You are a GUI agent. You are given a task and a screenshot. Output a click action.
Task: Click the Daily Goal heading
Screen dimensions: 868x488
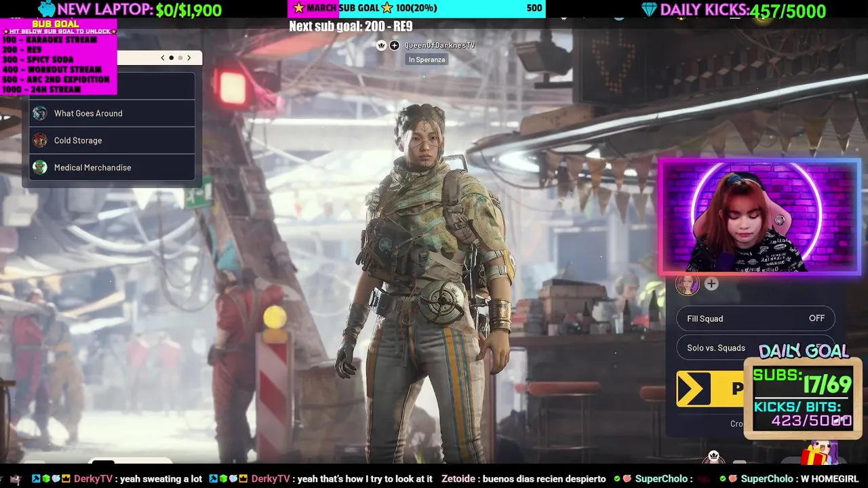804,351
